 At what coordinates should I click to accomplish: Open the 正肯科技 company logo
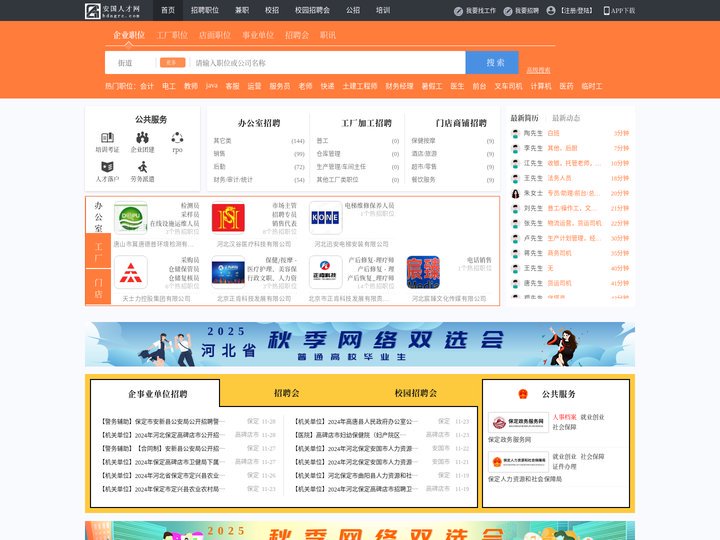325,272
